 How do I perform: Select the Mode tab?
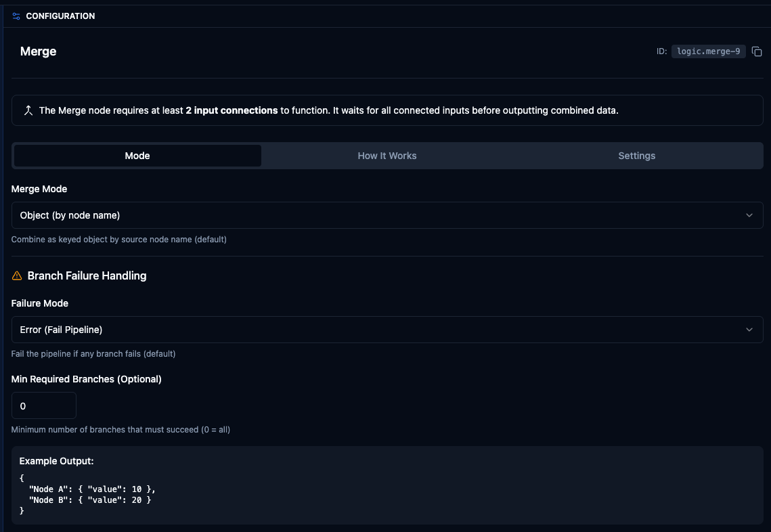pos(137,156)
